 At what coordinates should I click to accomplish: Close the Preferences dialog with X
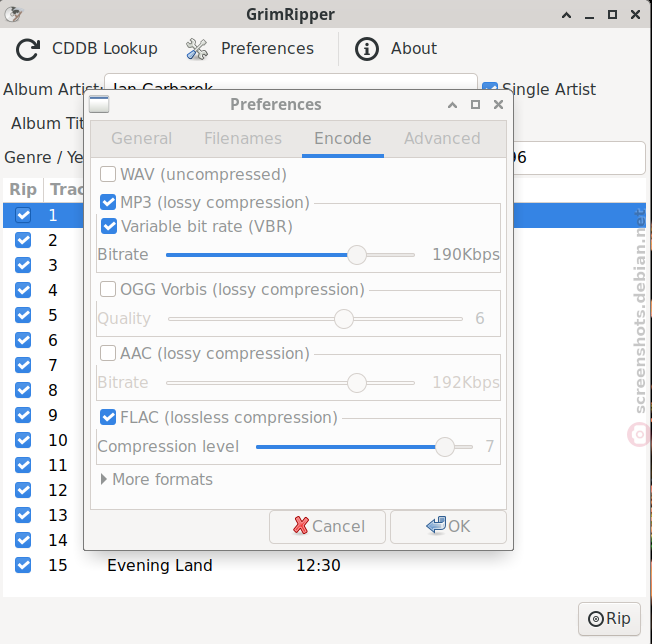coord(498,104)
